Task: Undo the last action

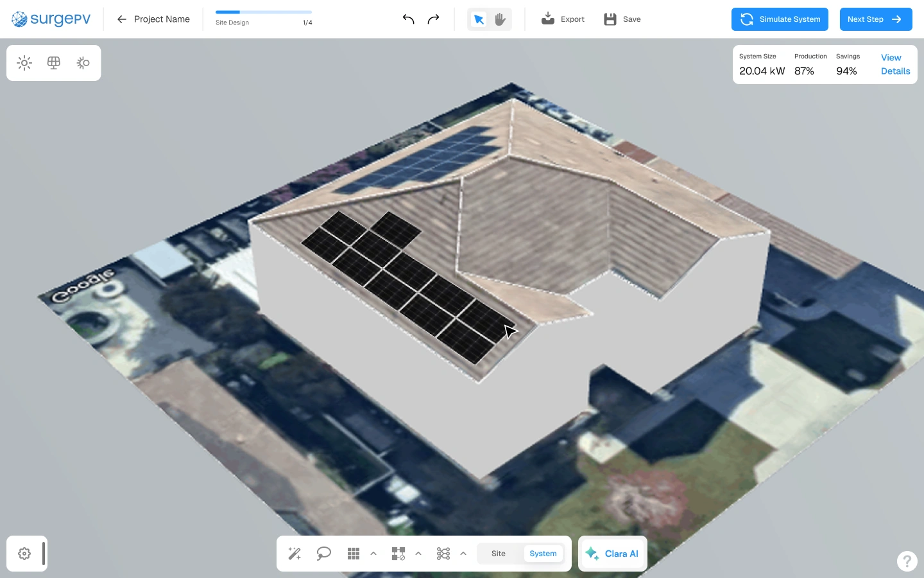Action: coord(408,19)
